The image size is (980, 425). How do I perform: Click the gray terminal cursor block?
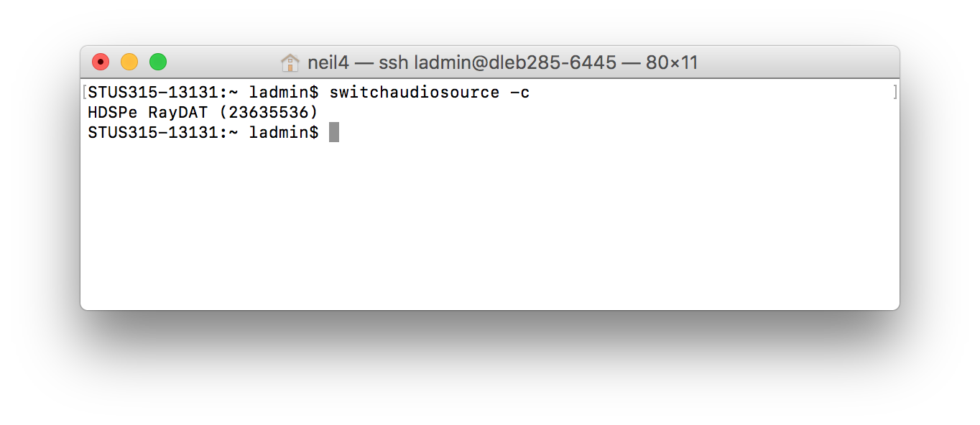click(334, 133)
